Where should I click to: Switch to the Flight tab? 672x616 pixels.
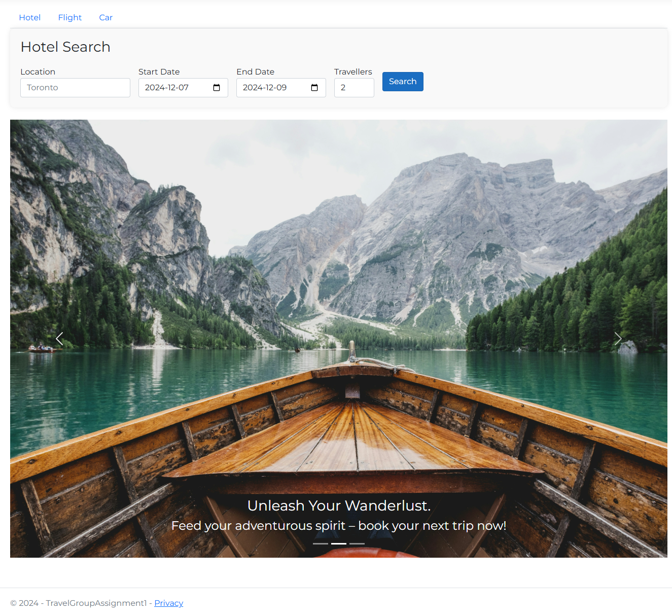point(69,17)
